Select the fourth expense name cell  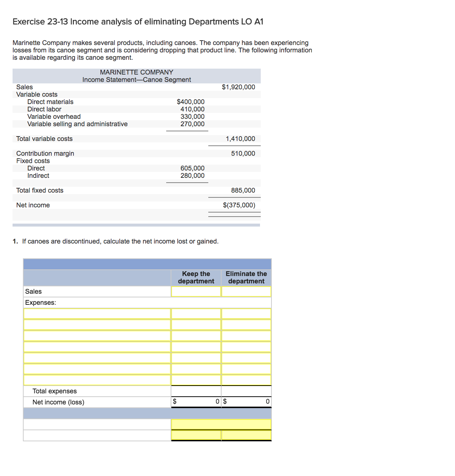click(97, 347)
